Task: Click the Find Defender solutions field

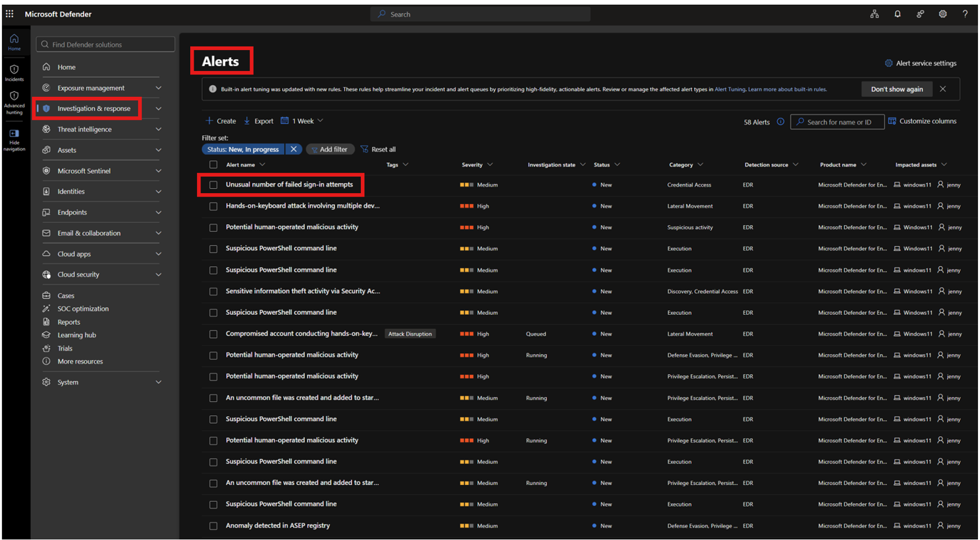Action: pos(106,45)
